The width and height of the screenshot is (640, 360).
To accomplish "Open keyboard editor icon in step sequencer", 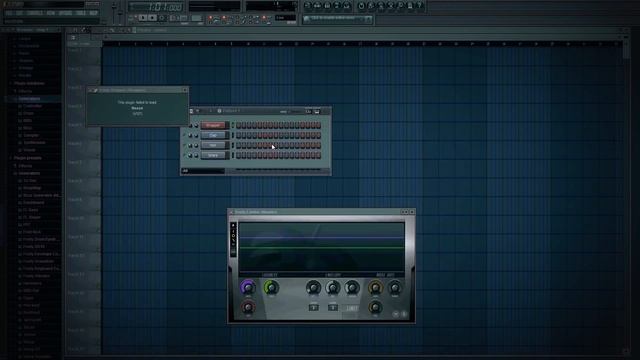I will pyautogui.click(x=317, y=111).
